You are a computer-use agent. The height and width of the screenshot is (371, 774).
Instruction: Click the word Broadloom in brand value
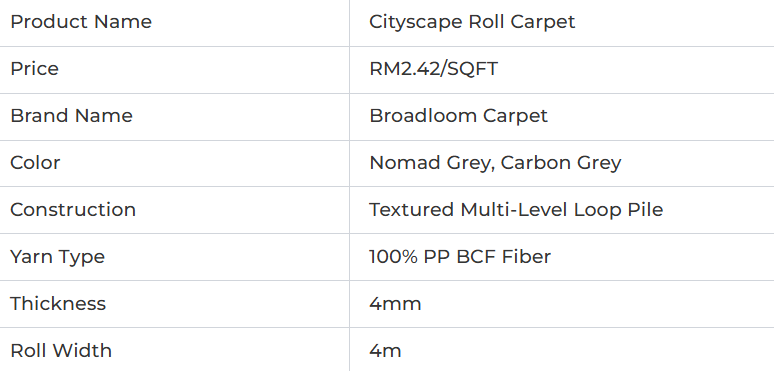(x=423, y=115)
